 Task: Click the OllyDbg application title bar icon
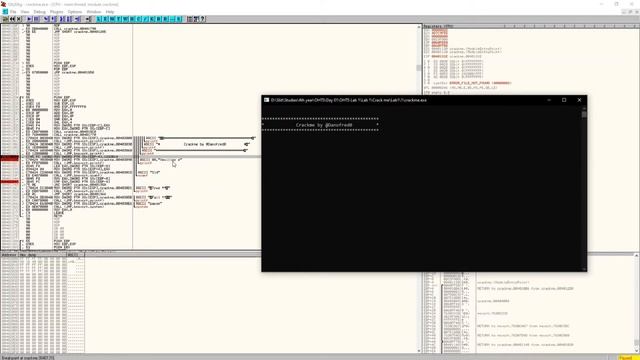[4, 4]
